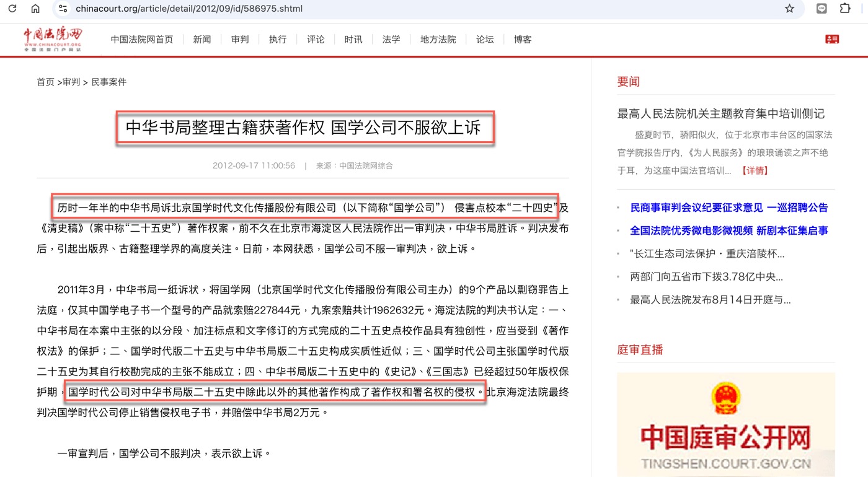Click the 庭审直播 sidebar heading
Viewport: 868px width, 477px height.
(640, 349)
